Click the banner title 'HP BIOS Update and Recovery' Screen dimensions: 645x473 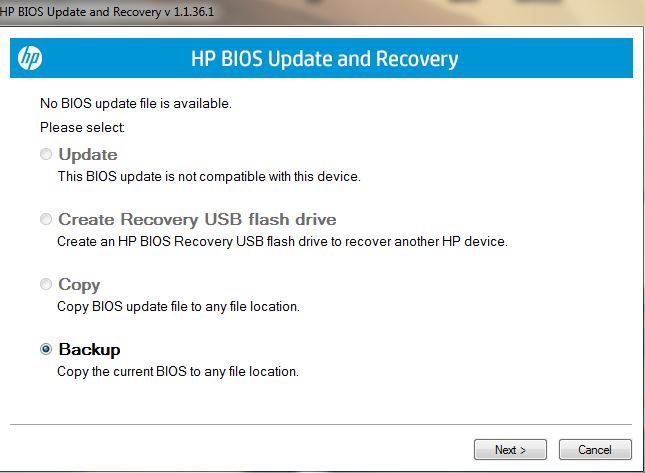tap(325, 59)
